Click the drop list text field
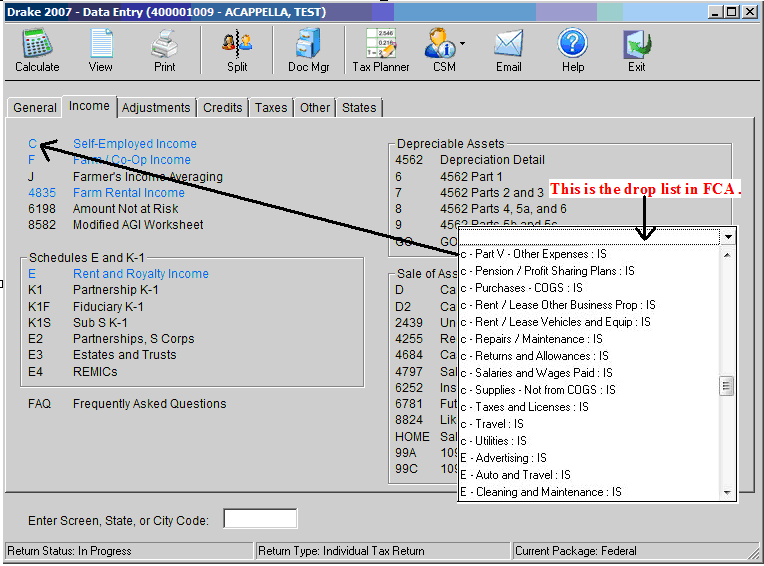The width and height of the screenshot is (764, 566). 590,237
